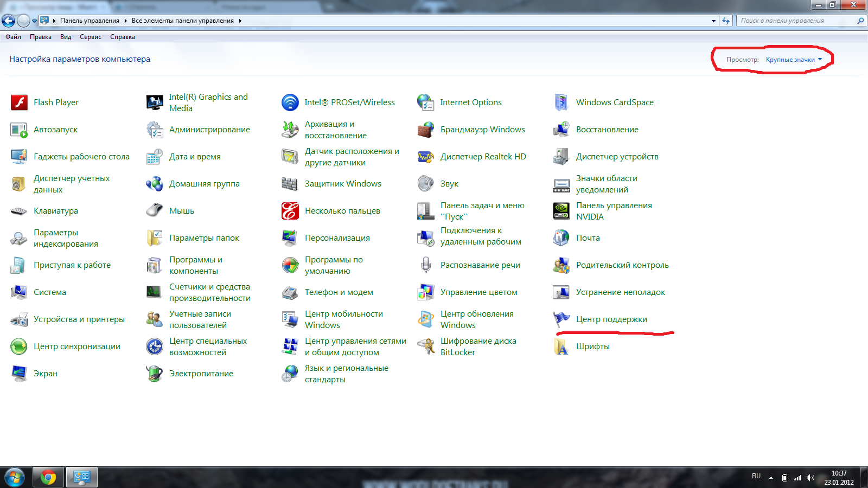Open the Язык и региональные стандарты link
This screenshot has width=868, height=488.
coord(347,374)
